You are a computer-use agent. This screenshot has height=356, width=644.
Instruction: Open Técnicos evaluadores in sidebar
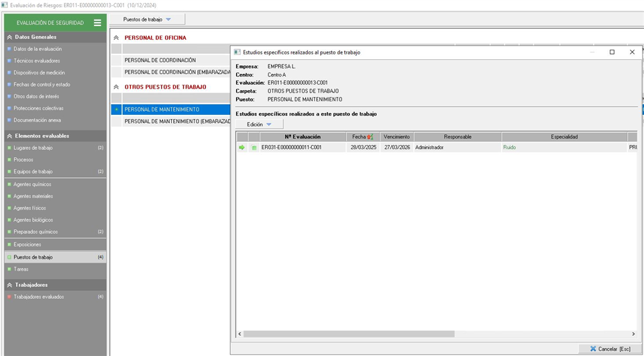(x=36, y=61)
